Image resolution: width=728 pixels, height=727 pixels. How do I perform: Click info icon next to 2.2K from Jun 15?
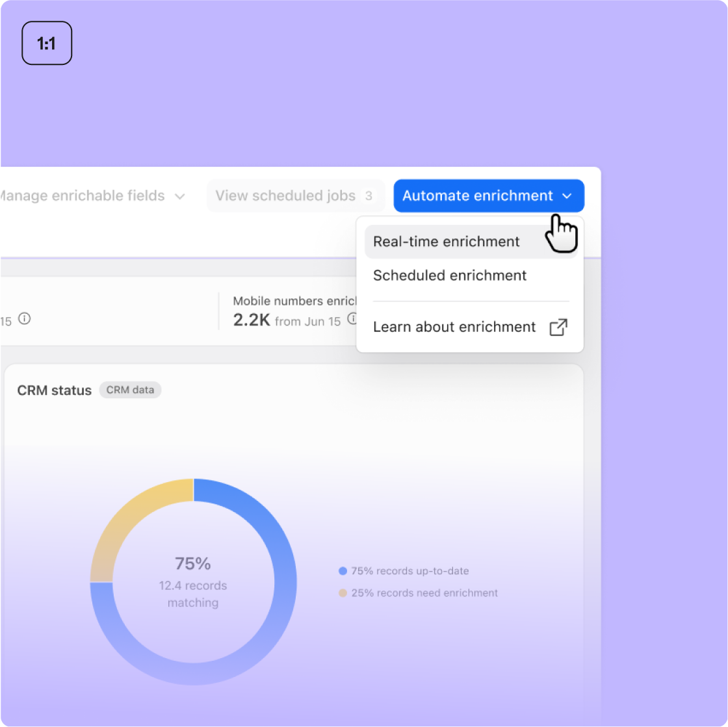pyautogui.click(x=353, y=319)
